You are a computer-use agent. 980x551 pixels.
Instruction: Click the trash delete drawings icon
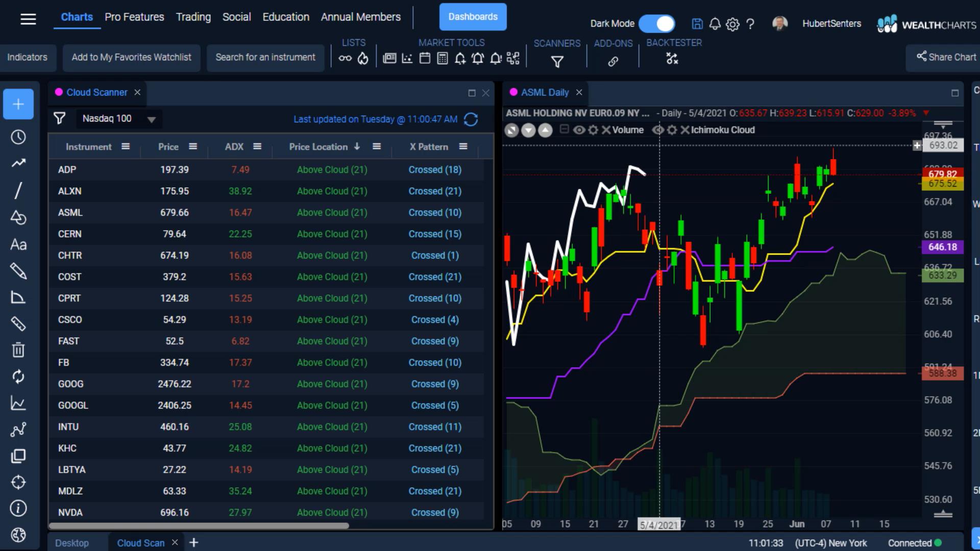click(x=18, y=350)
